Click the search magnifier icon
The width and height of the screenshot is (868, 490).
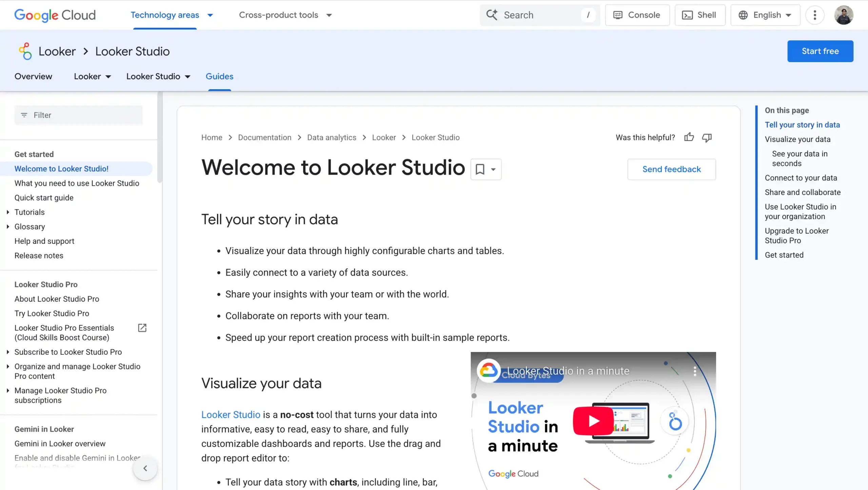pos(492,15)
